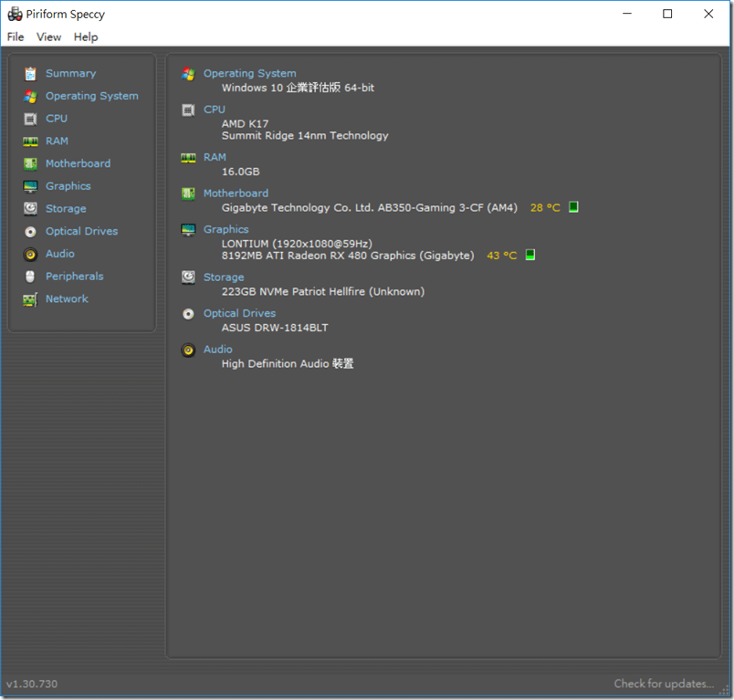Click the Storage hard drive icon in sidebar

[30, 209]
